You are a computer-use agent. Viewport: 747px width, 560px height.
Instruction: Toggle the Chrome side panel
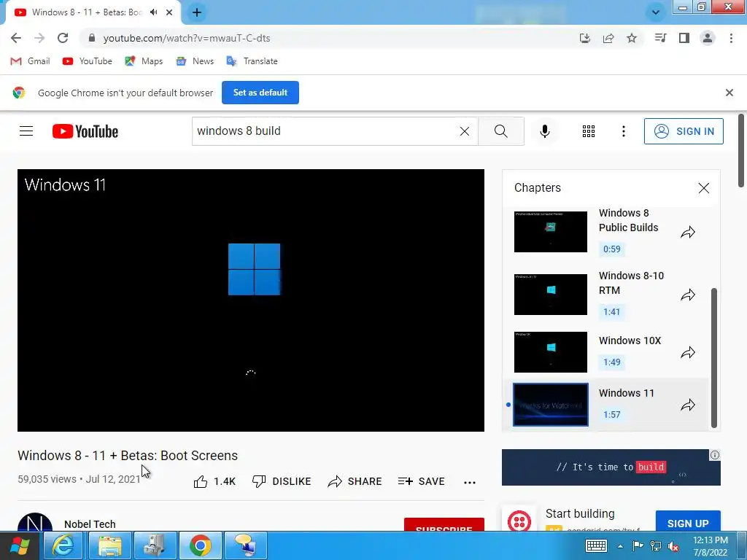684,38
